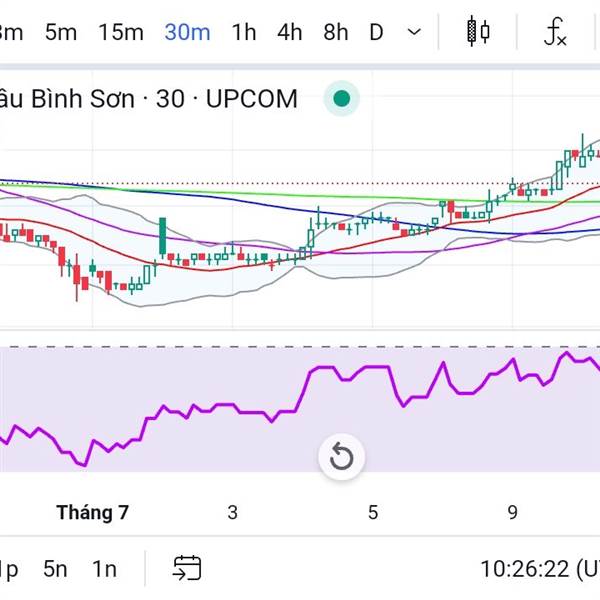Choose the 8h interval
This screenshot has height=600, width=600.
[335, 32]
